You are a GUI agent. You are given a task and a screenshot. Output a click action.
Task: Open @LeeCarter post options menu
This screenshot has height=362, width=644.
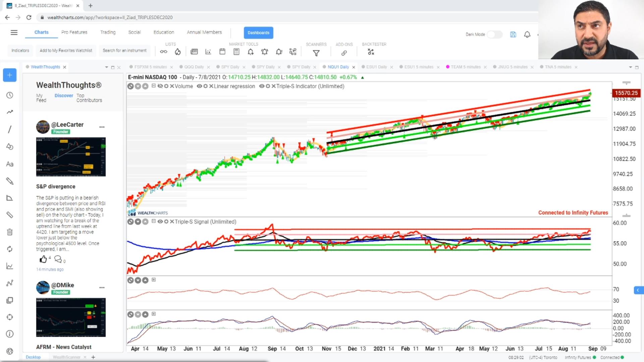(x=102, y=127)
